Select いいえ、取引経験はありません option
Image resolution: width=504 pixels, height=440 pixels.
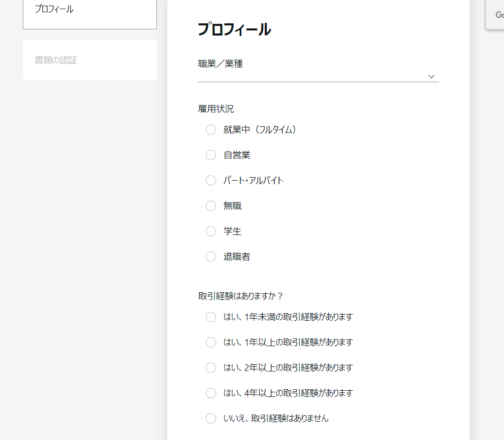(x=211, y=419)
